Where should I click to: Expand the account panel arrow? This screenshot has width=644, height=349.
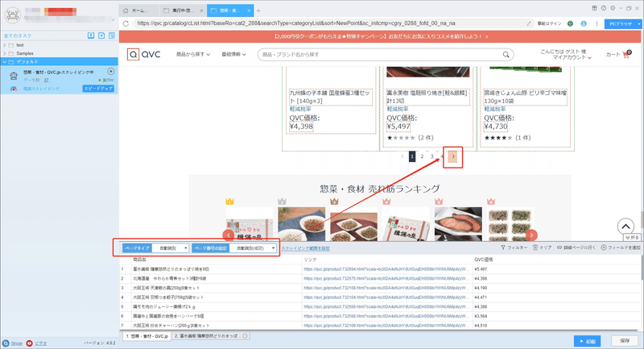(x=114, y=19)
